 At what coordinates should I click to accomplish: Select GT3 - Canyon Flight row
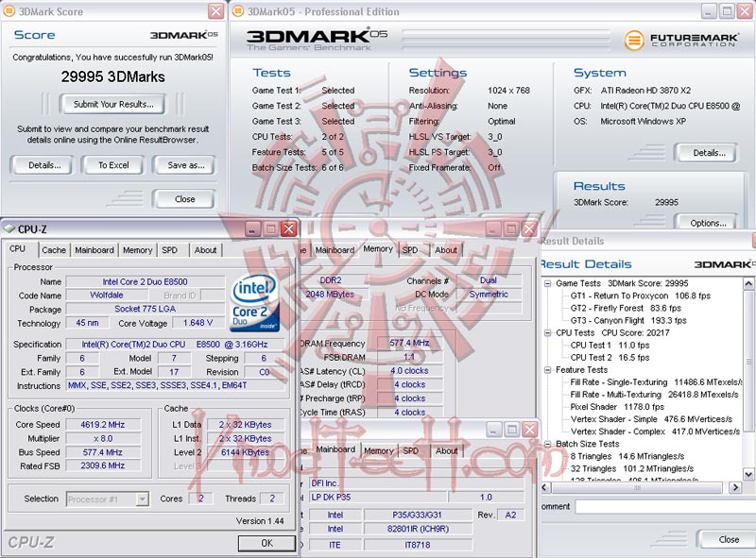628,320
